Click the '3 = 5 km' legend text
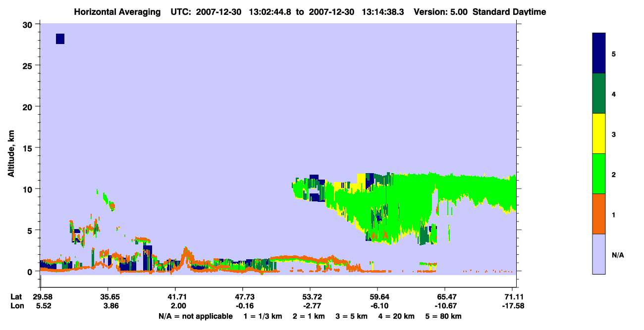 tap(353, 316)
